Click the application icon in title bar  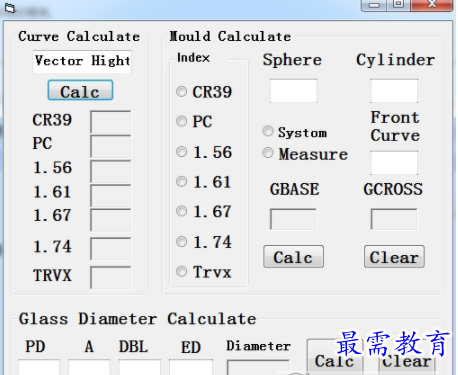click(x=10, y=8)
